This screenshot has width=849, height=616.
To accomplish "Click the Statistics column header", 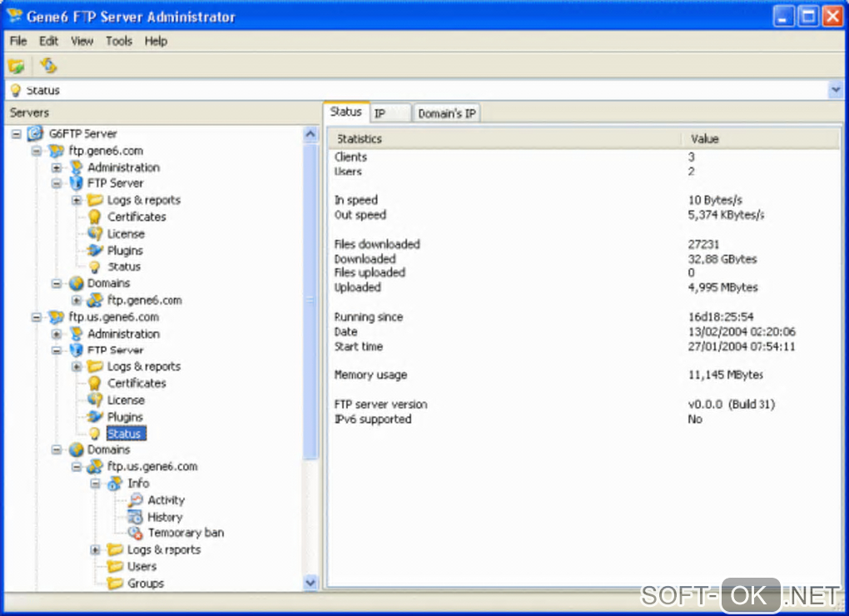I will coord(504,139).
